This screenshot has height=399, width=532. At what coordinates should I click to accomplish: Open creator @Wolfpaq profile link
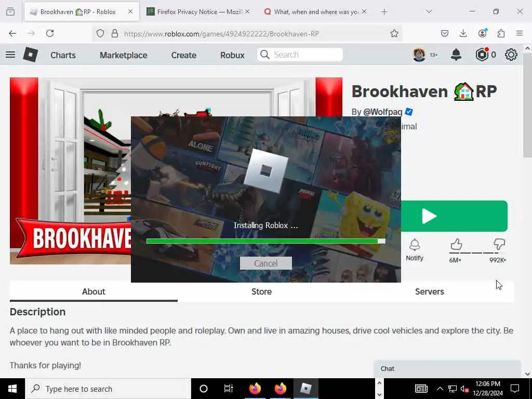(382, 112)
